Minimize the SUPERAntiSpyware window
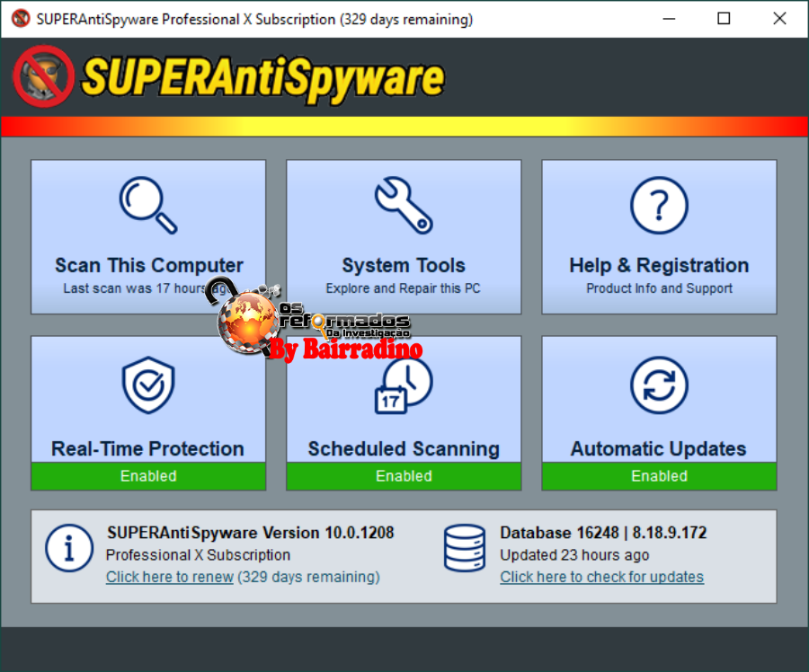 click(669, 19)
